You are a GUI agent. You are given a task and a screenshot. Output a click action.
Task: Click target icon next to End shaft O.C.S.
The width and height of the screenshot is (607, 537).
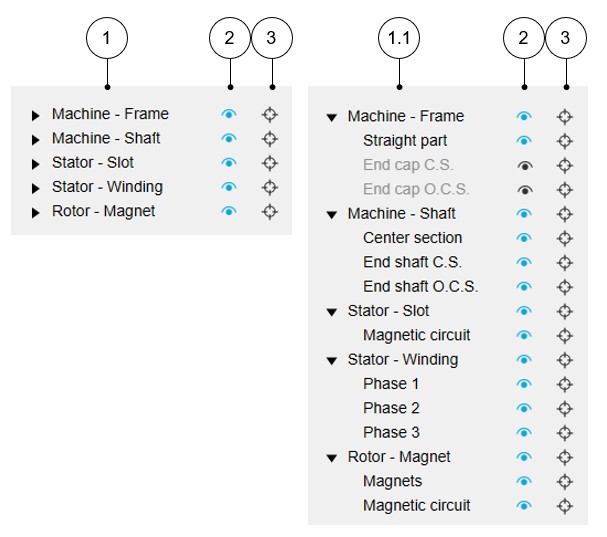click(x=565, y=286)
